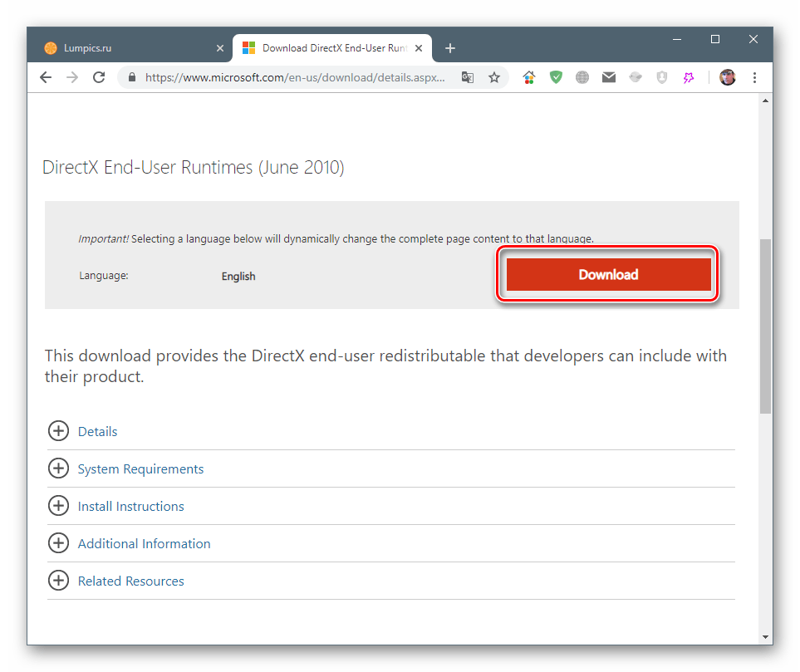Open the mail envelope extension

[609, 77]
